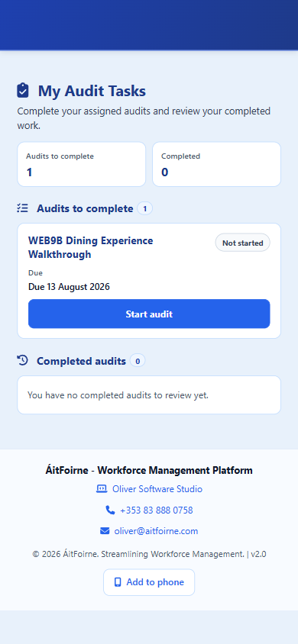Open the oliver@aitfoirne.com email link
298x644 pixels.
point(156,531)
